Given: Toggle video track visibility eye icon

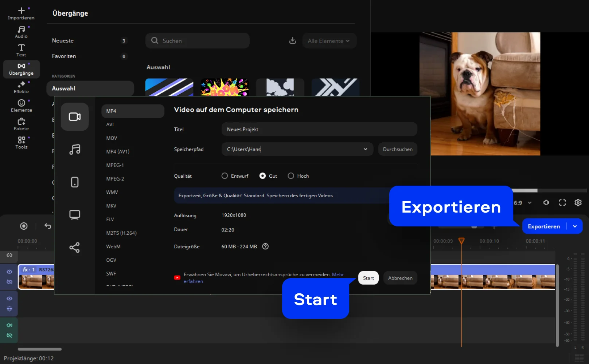Looking at the screenshot, I should (x=9, y=272).
